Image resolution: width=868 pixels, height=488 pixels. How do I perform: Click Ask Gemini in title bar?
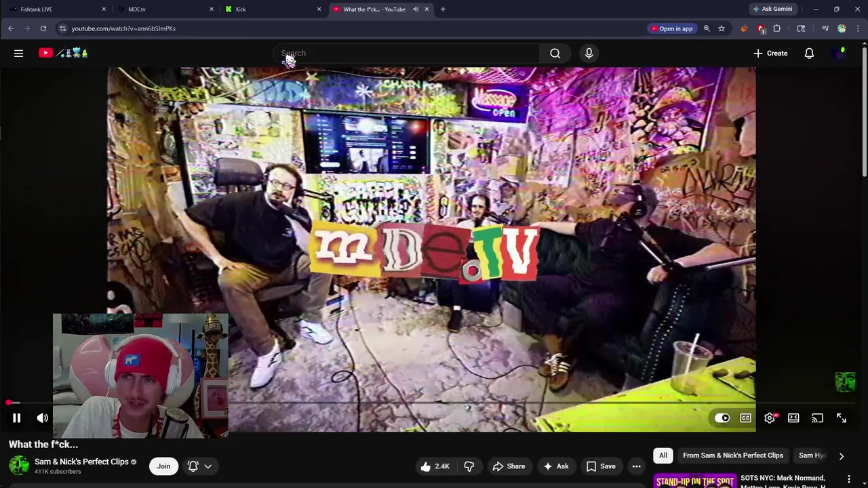click(x=772, y=9)
